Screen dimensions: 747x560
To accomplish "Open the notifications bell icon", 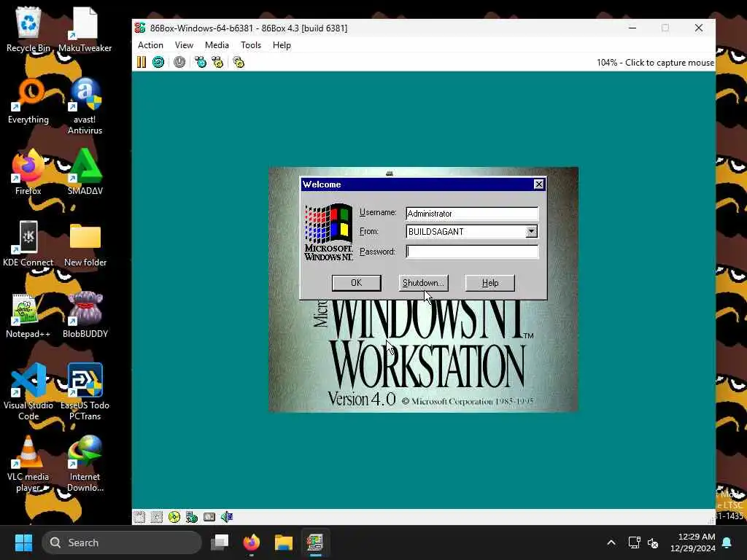I will (x=727, y=542).
